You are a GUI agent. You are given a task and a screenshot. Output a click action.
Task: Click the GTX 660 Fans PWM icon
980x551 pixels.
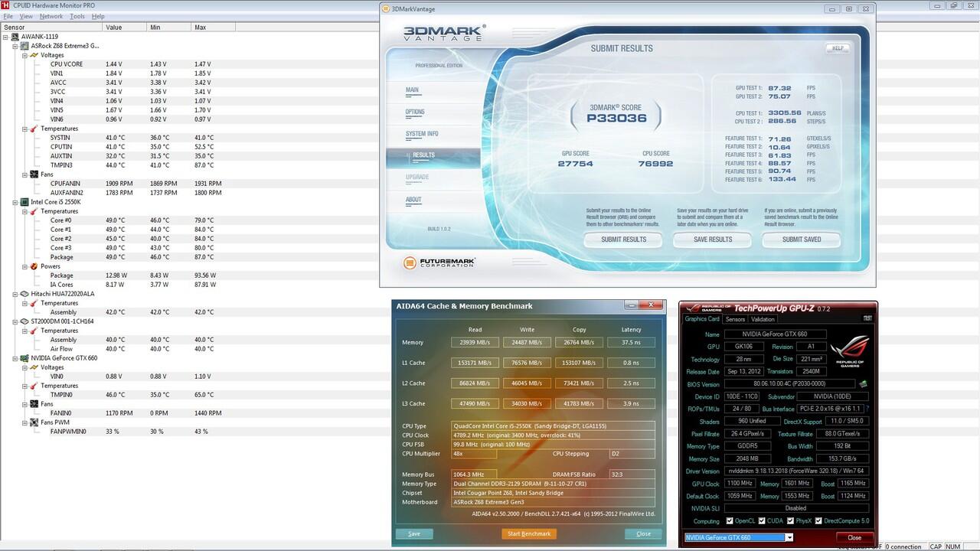pos(34,422)
